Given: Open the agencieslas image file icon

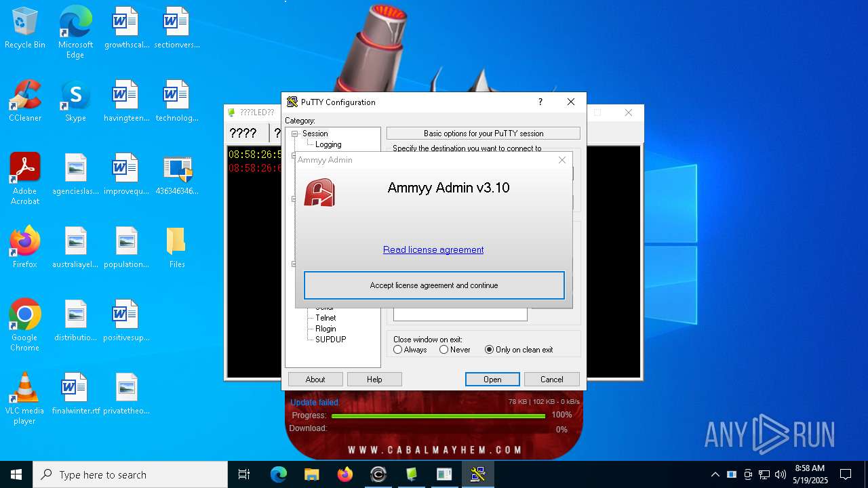Looking at the screenshot, I should pyautogui.click(x=75, y=175).
